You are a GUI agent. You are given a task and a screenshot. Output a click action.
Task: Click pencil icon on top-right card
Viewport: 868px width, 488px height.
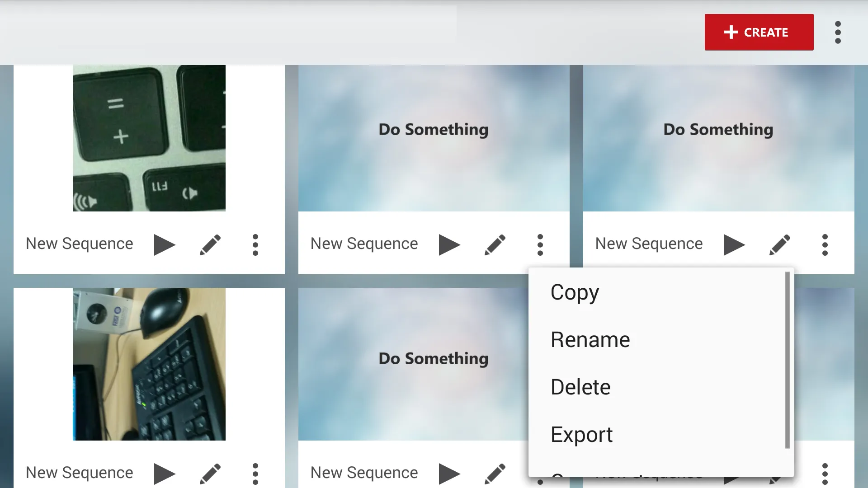point(780,245)
